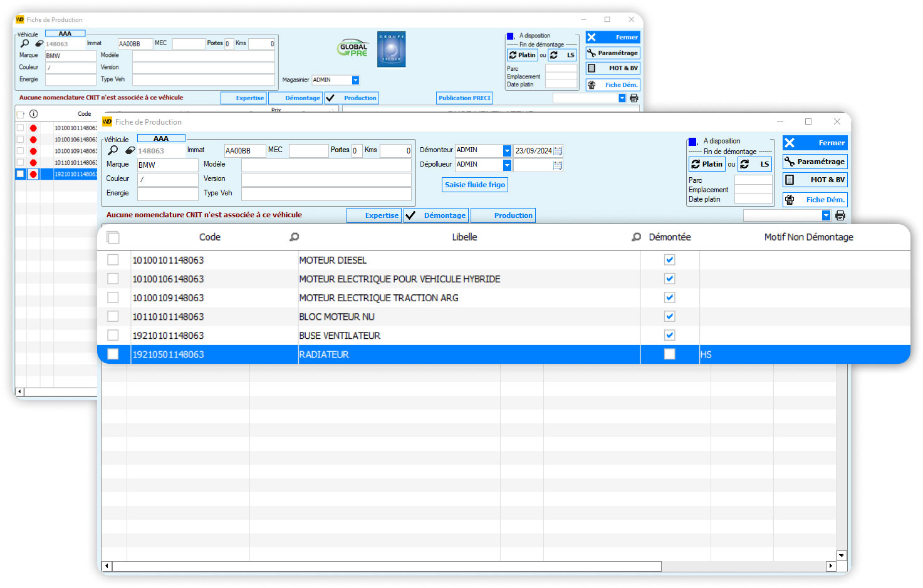
Task: Switch to Expertise tab in back window
Action: [x=243, y=98]
